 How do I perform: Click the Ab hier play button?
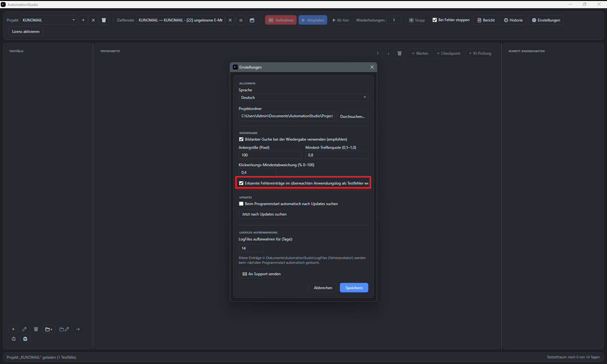340,20
